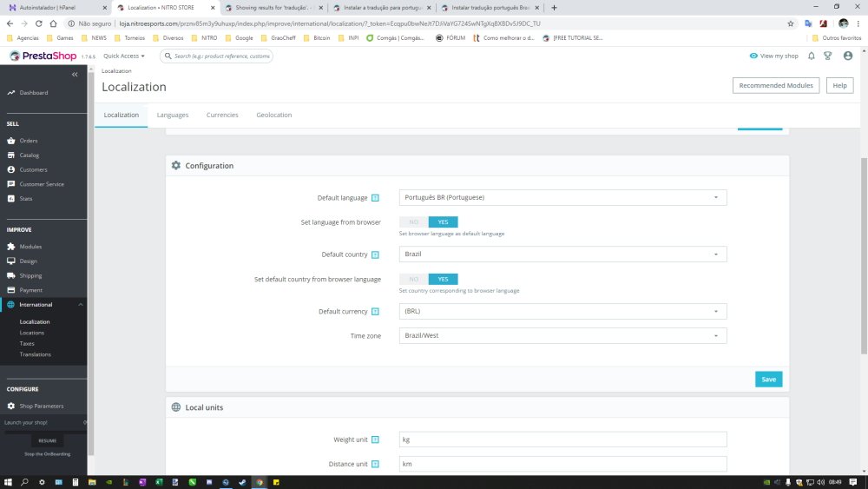The width and height of the screenshot is (868, 489).
Task: Set default country from browser to YES
Action: click(443, 279)
